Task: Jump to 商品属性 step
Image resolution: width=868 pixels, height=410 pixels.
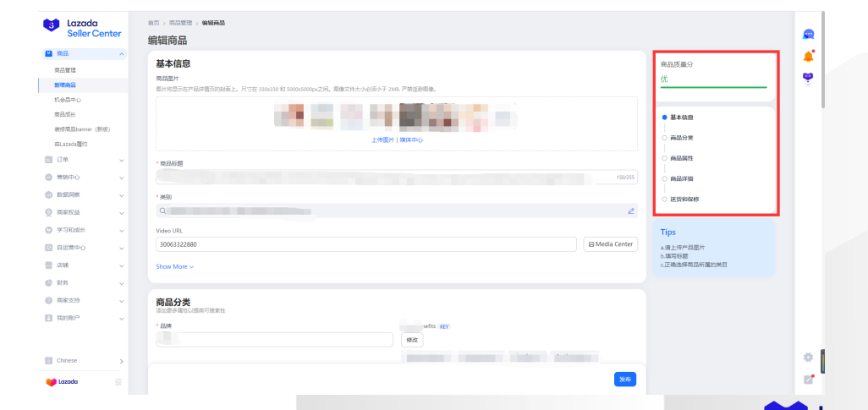Action: (x=681, y=158)
